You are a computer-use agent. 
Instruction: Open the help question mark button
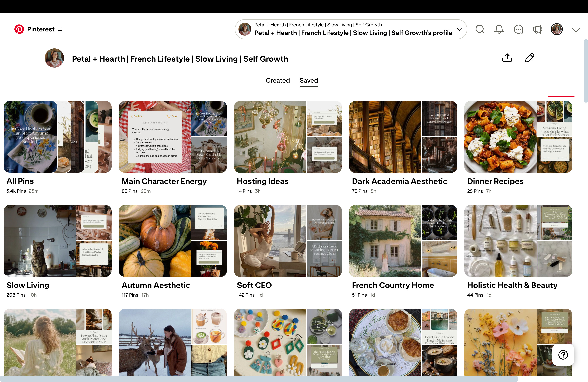563,355
